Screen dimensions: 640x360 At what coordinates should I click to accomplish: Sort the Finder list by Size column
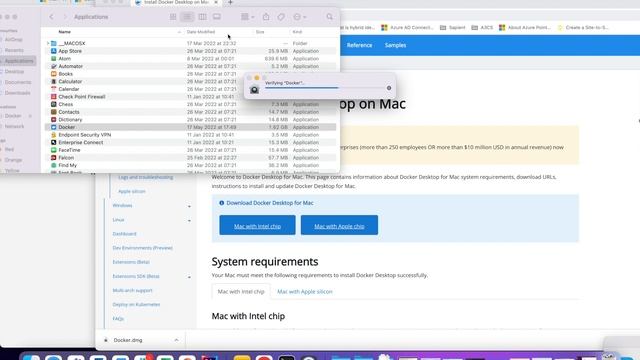(x=260, y=32)
